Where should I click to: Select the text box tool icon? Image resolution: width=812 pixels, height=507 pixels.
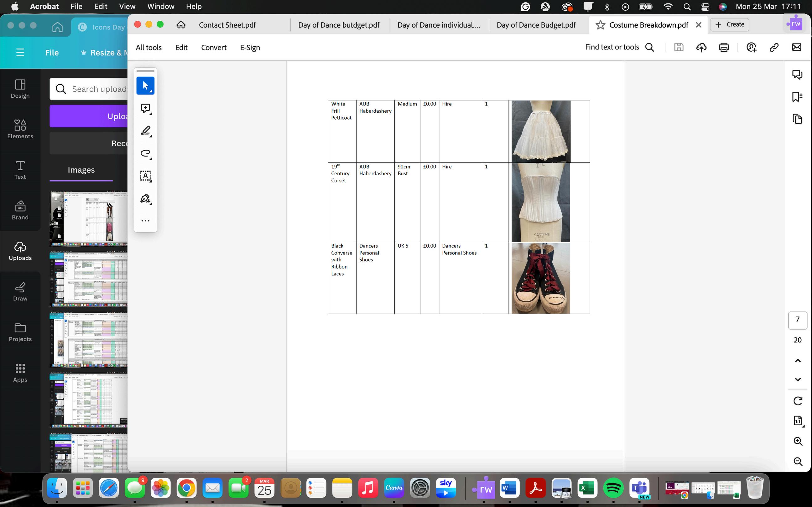point(145,176)
